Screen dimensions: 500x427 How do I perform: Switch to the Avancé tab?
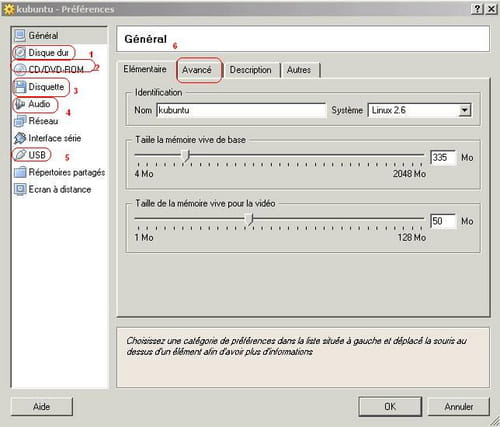point(197,70)
